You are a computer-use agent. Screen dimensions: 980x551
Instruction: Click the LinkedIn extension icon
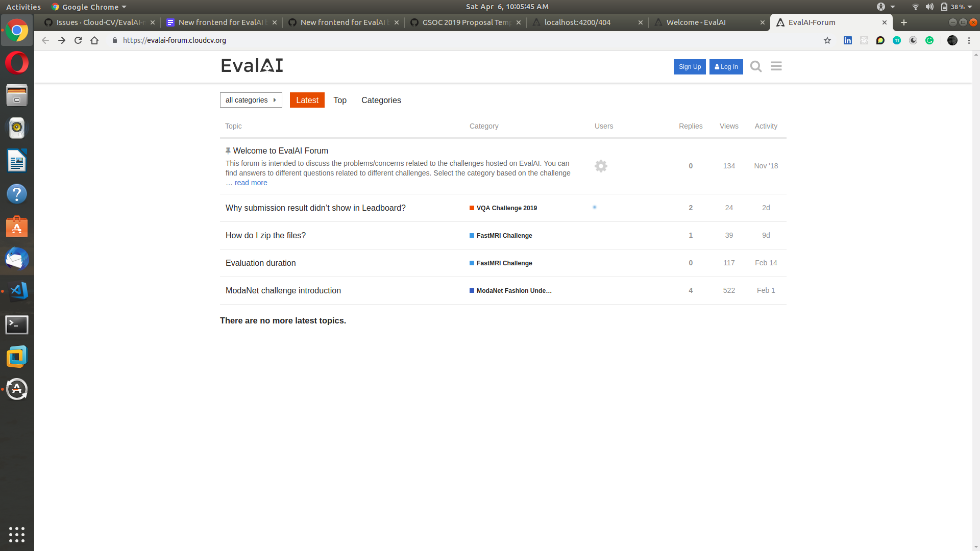[847, 40]
